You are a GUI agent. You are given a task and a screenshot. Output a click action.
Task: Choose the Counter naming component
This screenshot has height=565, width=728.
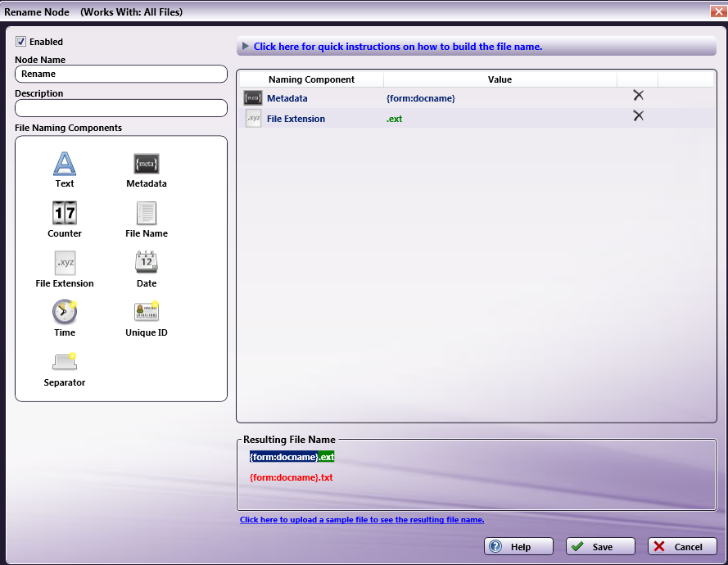[x=65, y=213]
